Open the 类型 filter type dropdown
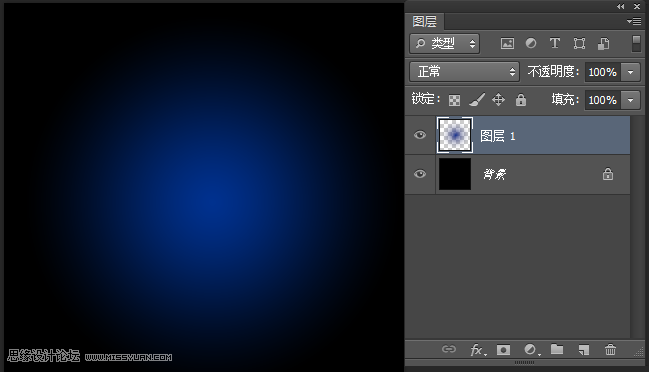 [445, 43]
